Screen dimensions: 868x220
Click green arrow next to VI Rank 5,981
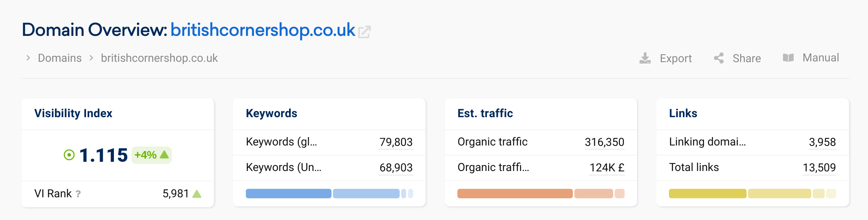coord(197,194)
